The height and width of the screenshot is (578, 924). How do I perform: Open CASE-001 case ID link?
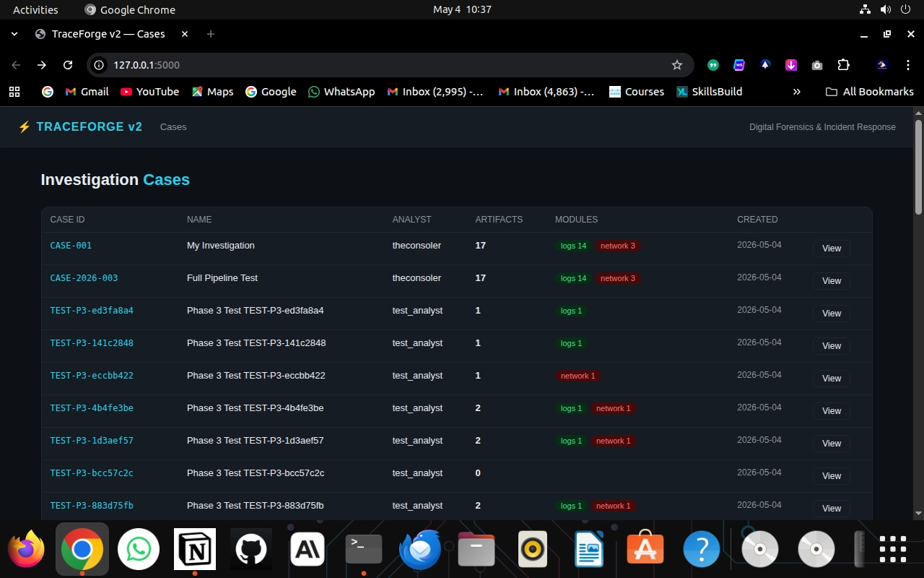71,246
